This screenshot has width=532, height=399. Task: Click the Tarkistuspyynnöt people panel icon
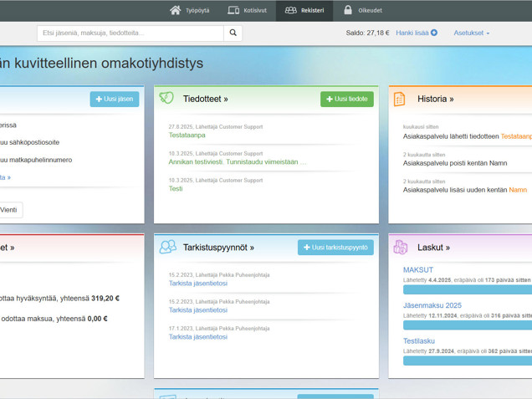[167, 247]
